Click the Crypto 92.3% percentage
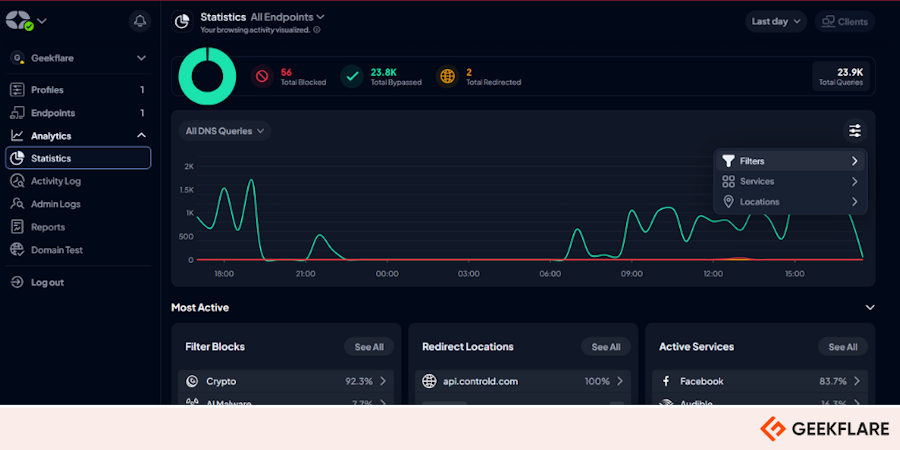The image size is (900, 450). click(359, 381)
